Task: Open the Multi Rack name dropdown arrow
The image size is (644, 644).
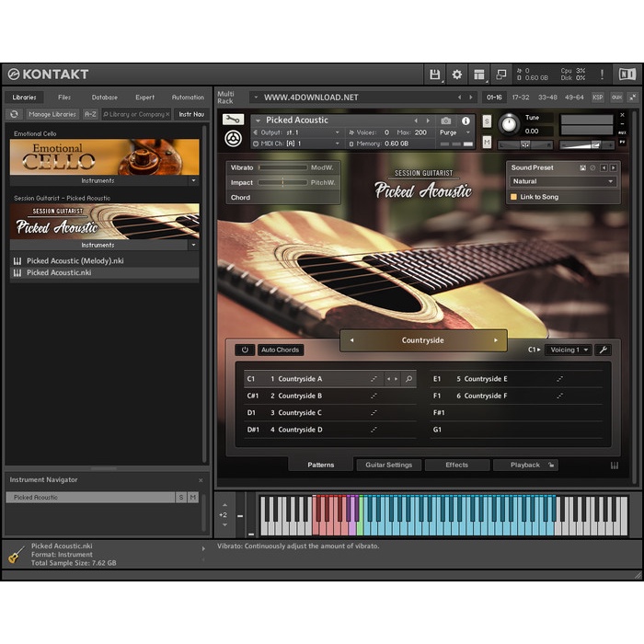Action: point(256,98)
